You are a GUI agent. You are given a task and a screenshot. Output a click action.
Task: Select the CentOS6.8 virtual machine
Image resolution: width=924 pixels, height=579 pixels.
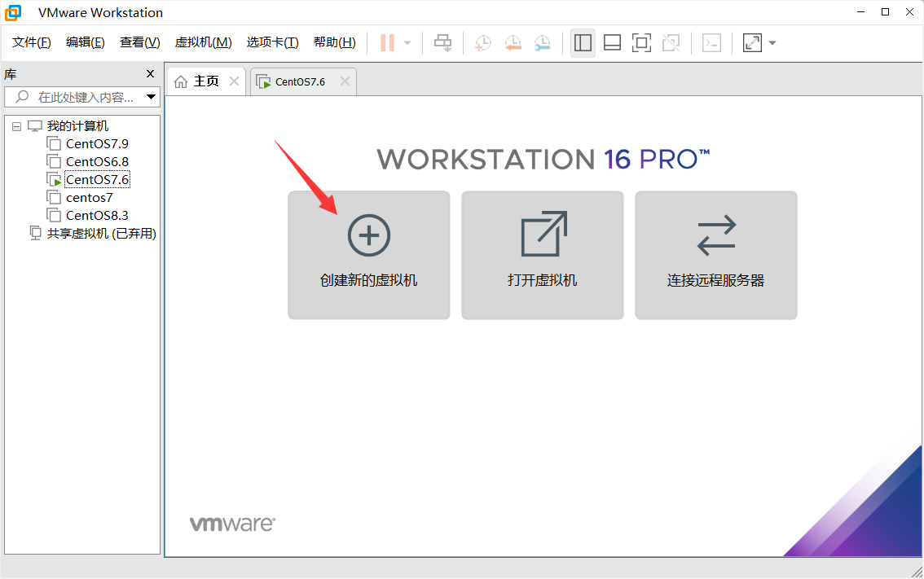[x=97, y=161]
